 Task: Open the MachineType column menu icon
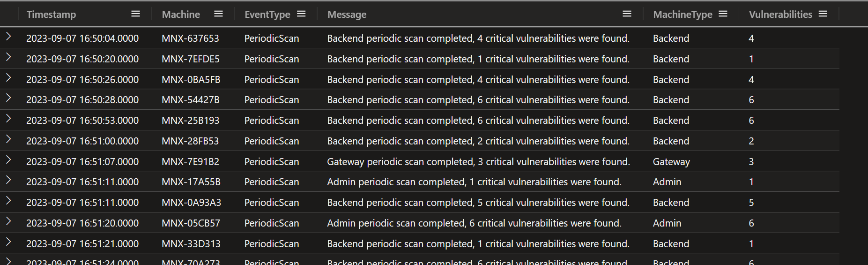(x=723, y=14)
